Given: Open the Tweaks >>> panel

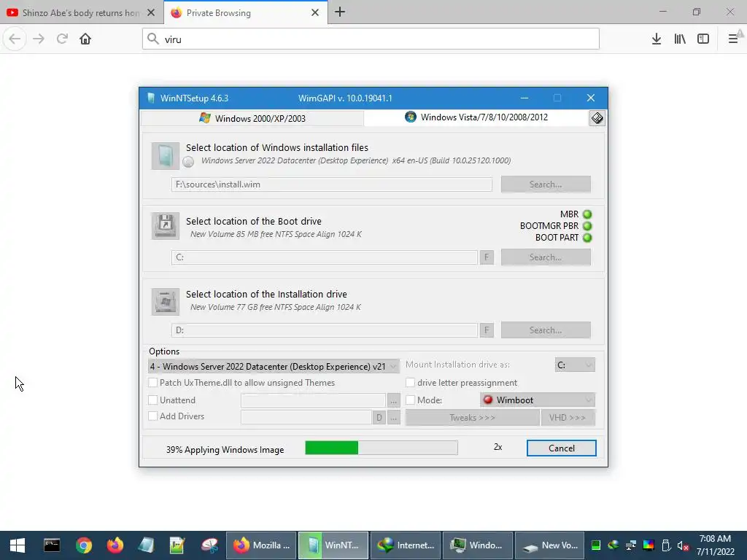Looking at the screenshot, I should point(472,418).
